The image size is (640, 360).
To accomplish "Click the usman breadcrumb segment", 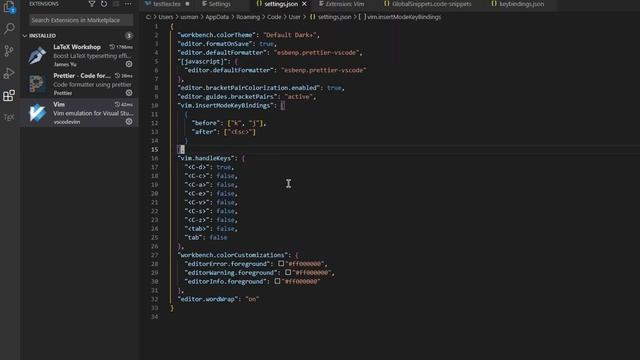I will click(189, 17).
